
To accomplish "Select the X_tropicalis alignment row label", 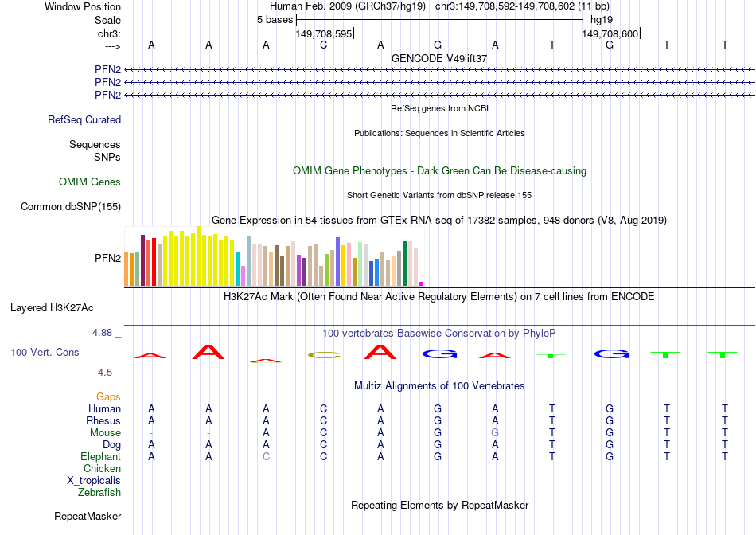I will pos(94,481).
